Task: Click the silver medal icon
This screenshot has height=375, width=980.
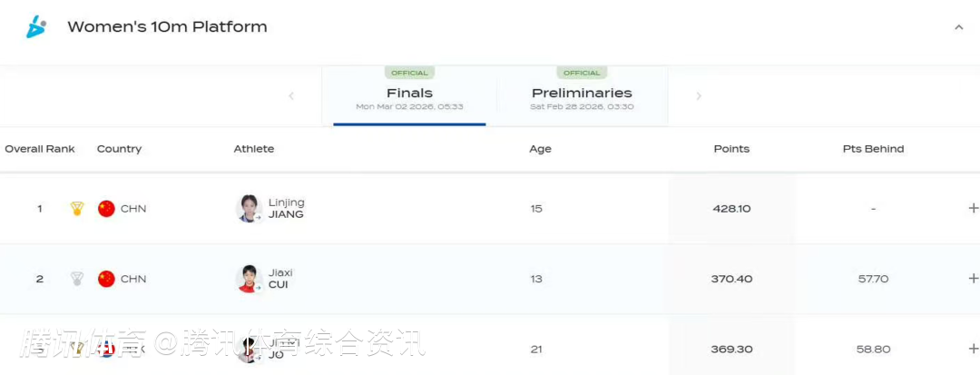Action: 77,279
